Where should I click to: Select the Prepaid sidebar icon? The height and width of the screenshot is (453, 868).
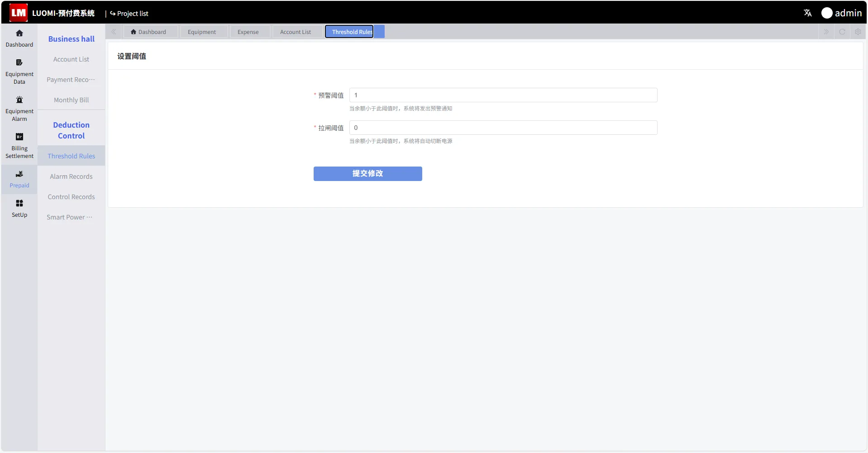(x=19, y=174)
